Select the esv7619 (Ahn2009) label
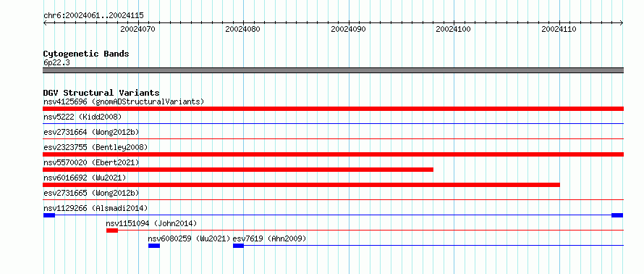 tap(269, 238)
